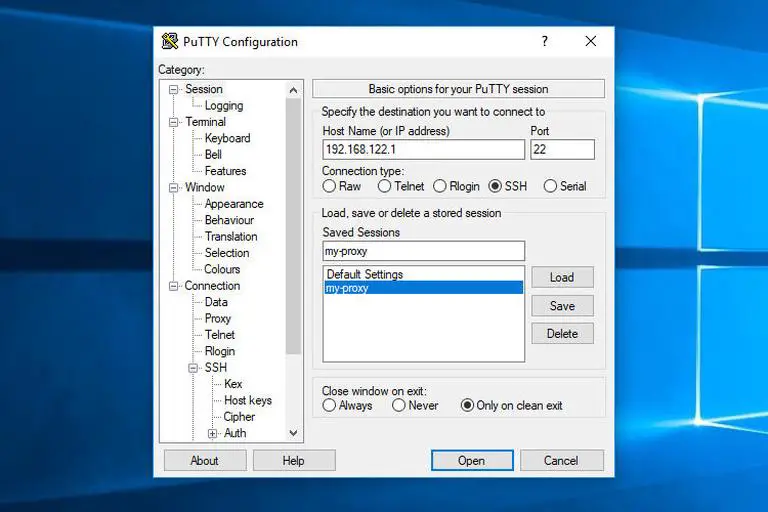Expand the Auth tree node
The height and width of the screenshot is (512, 768).
pos(212,433)
